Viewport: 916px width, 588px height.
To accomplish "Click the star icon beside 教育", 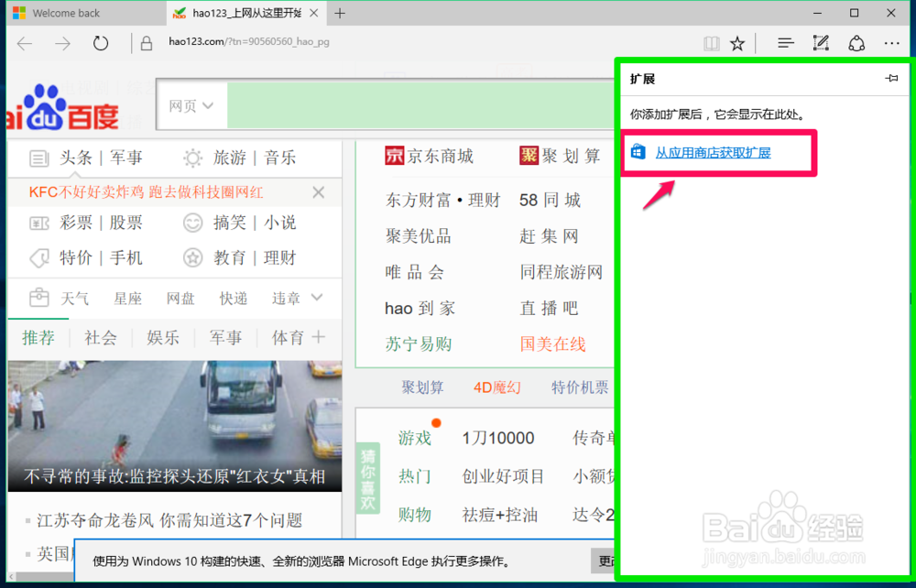I will click(x=192, y=258).
